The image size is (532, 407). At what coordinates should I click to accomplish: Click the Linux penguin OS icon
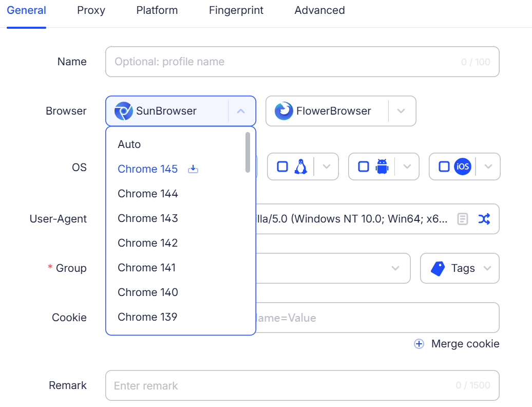click(x=300, y=166)
